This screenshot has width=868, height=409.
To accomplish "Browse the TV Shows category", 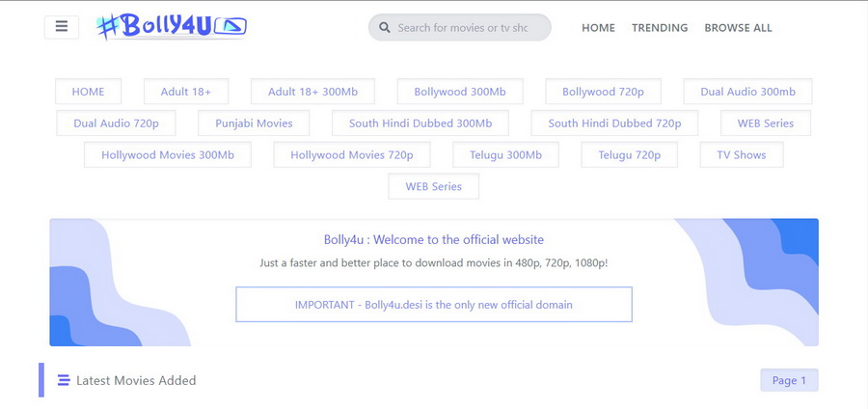I will point(742,154).
